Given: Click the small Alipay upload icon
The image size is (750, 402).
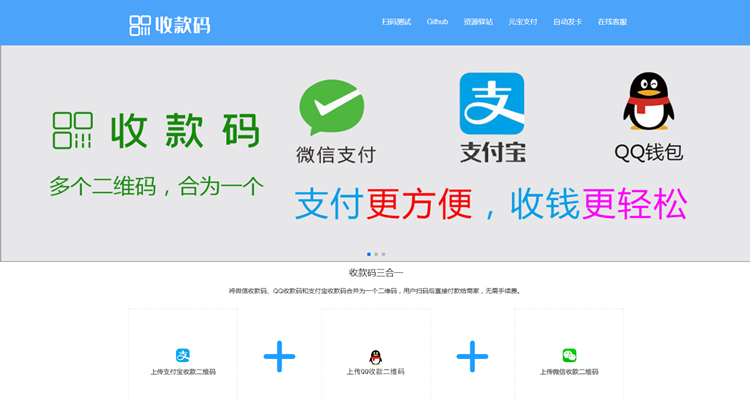Looking at the screenshot, I should [x=183, y=355].
